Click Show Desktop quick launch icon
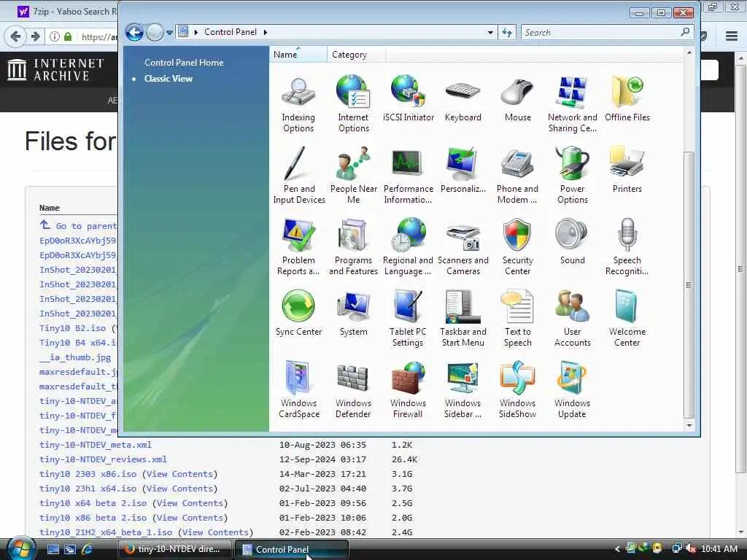This screenshot has width=747, height=560. pos(53,549)
